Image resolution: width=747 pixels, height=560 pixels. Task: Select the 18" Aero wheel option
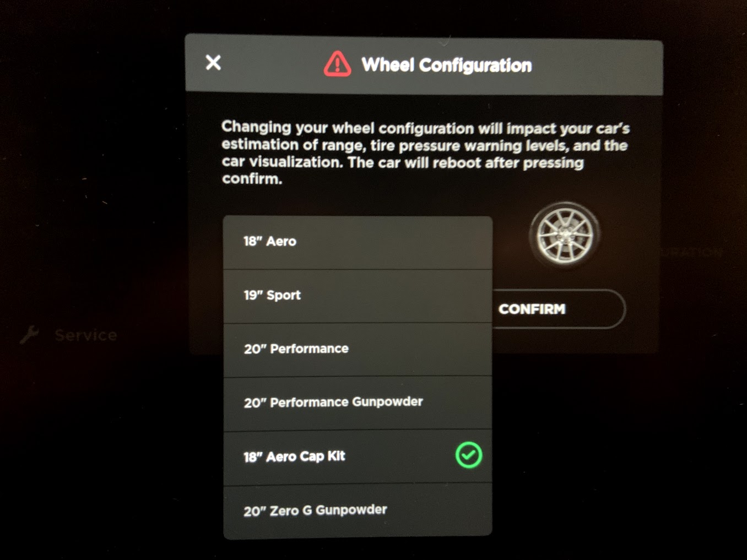coord(357,242)
